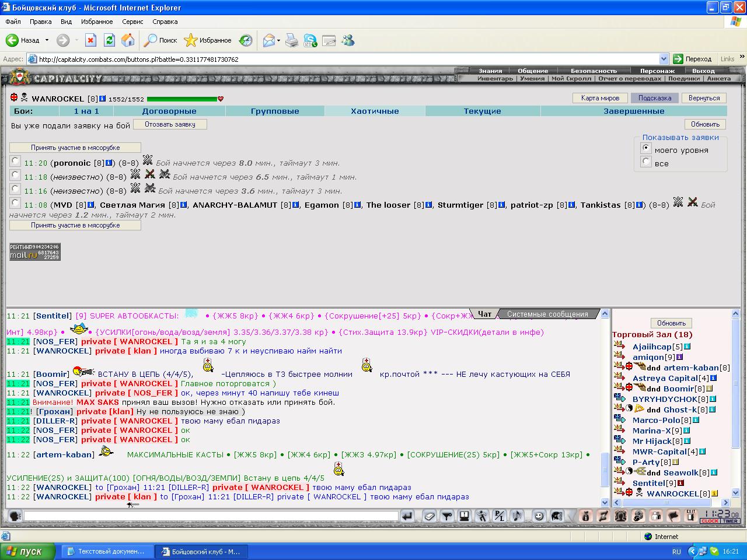Click the EXIT door icon
The width and height of the screenshot is (747, 560).
(691, 516)
